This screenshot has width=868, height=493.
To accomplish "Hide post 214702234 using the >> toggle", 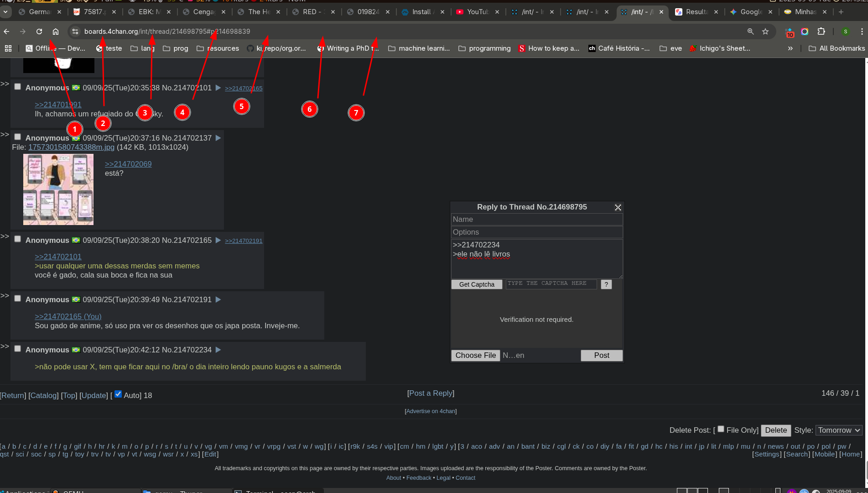I will (5, 346).
